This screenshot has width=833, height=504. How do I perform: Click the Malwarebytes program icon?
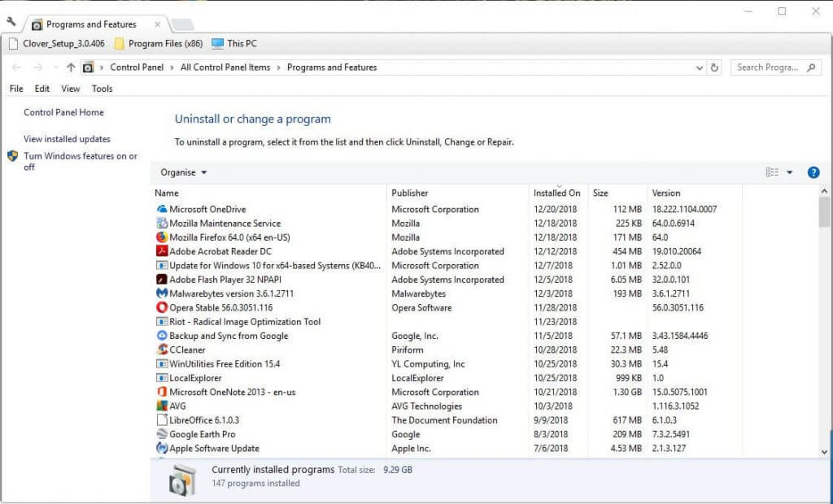coord(162,293)
